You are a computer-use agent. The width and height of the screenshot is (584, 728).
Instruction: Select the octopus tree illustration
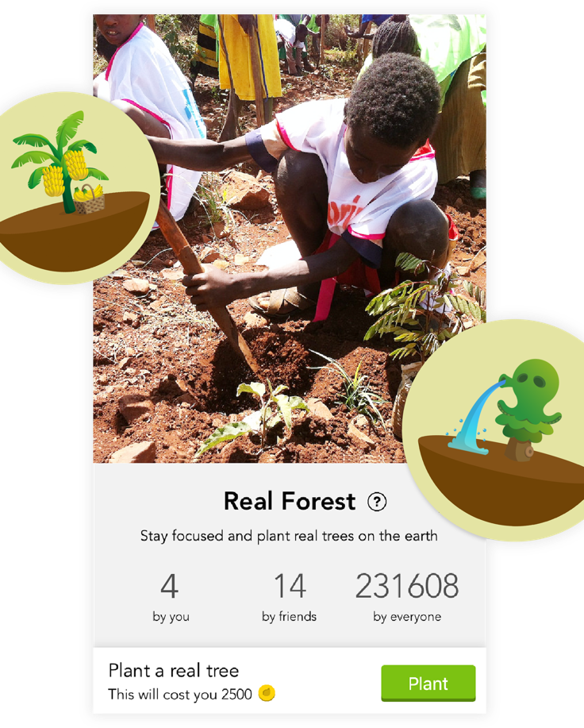(528, 410)
